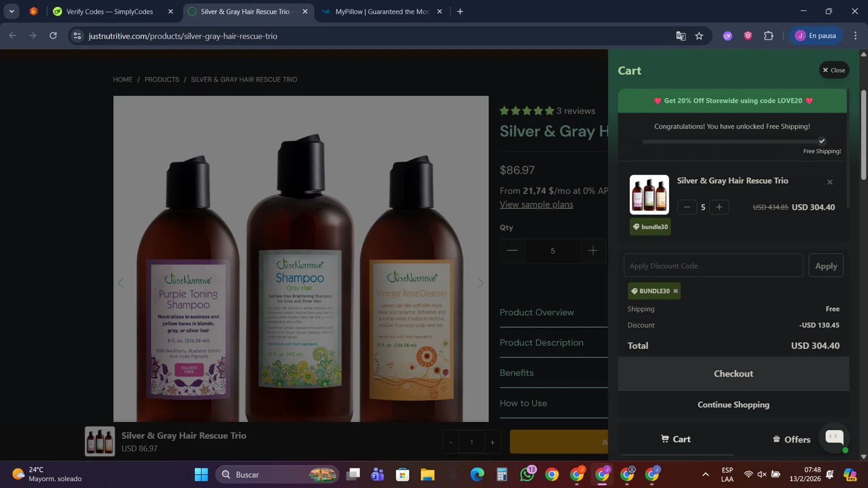This screenshot has width=868, height=488.
Task: Click sticky bar product thumbnail
Action: tap(100, 441)
